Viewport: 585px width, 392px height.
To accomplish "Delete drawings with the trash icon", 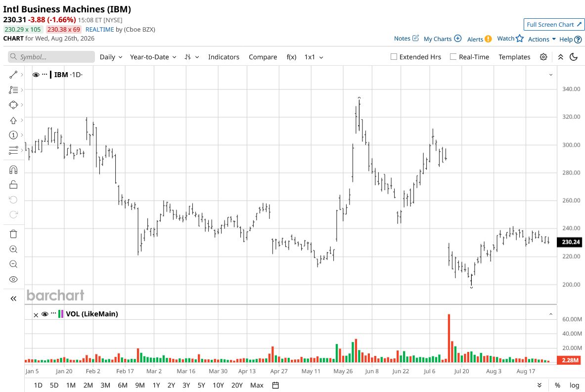I will click(x=13, y=234).
